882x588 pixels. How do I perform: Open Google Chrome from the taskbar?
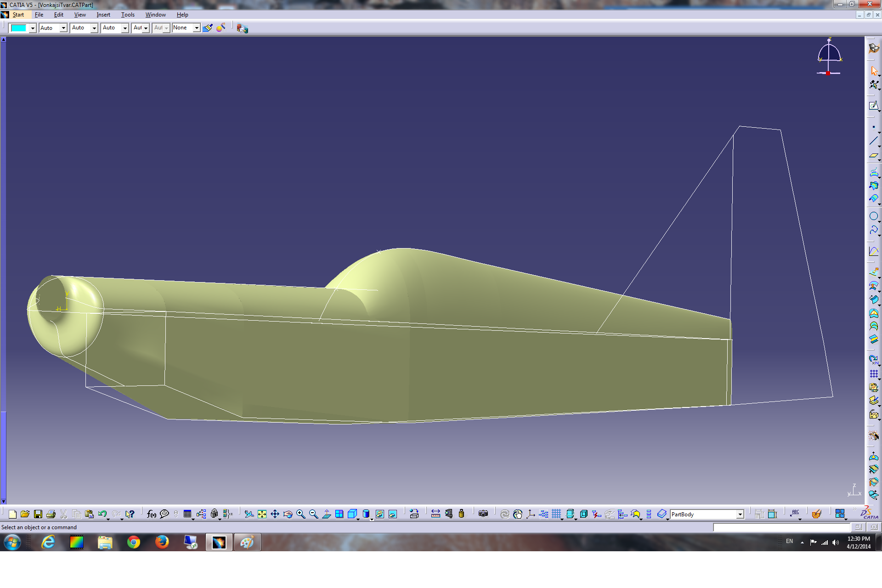point(134,543)
